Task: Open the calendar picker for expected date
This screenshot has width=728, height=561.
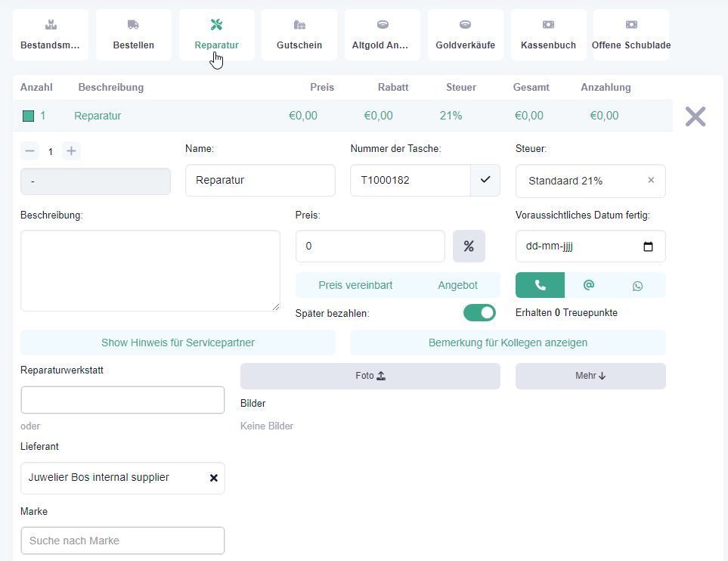Action: 648,246
